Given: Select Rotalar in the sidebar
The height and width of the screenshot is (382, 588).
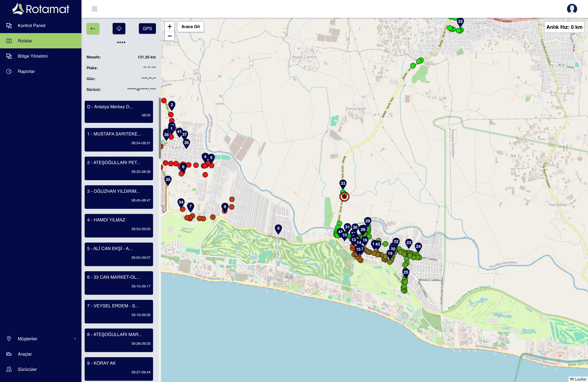Looking at the screenshot, I should [x=41, y=41].
